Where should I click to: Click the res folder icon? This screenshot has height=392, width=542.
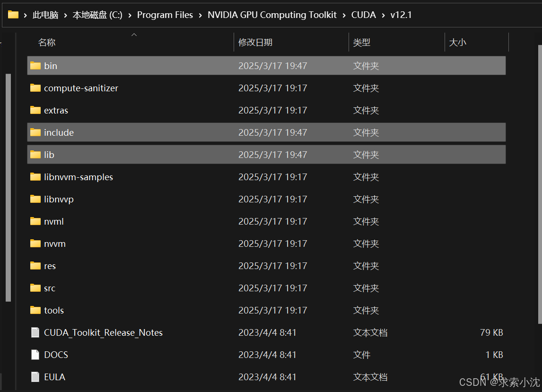pos(35,265)
